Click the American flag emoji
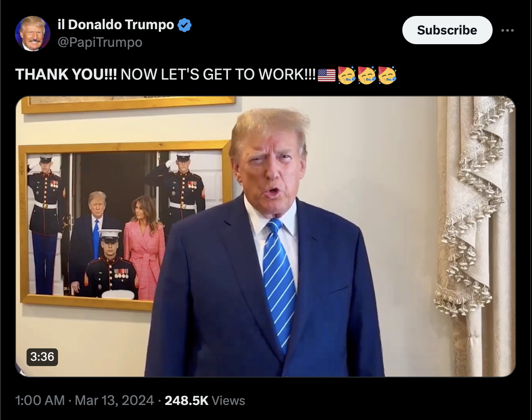The height and width of the screenshot is (420, 532). click(327, 75)
